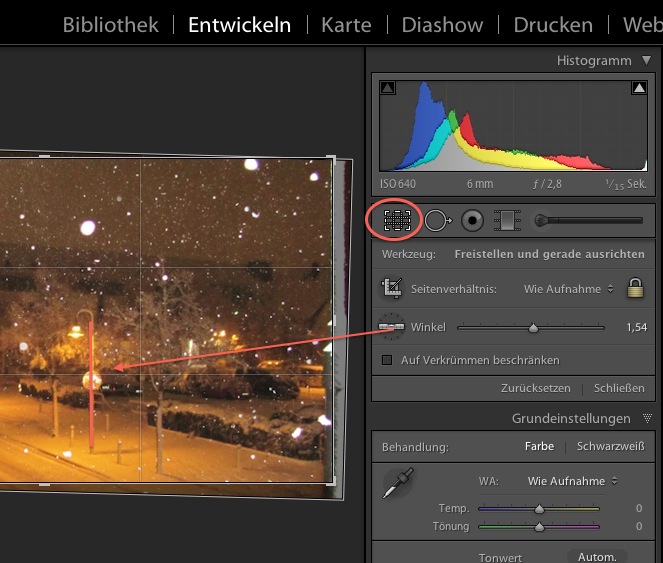Image resolution: width=663 pixels, height=563 pixels.
Task: Collapse the Histogramm panel
Action: pyautogui.click(x=646, y=61)
